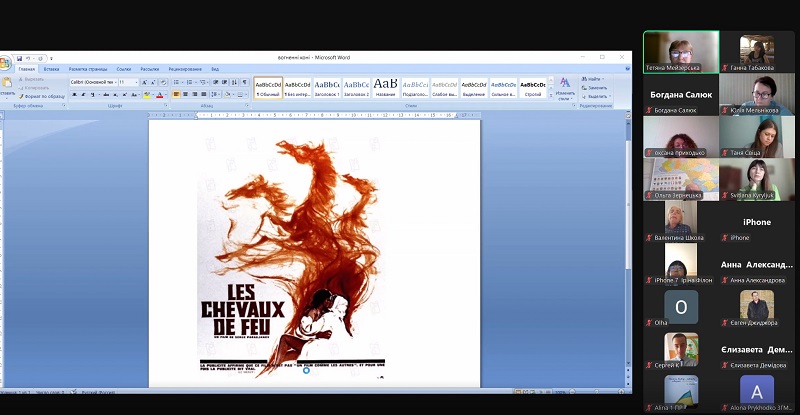Toggle bold formatting

click(x=74, y=95)
